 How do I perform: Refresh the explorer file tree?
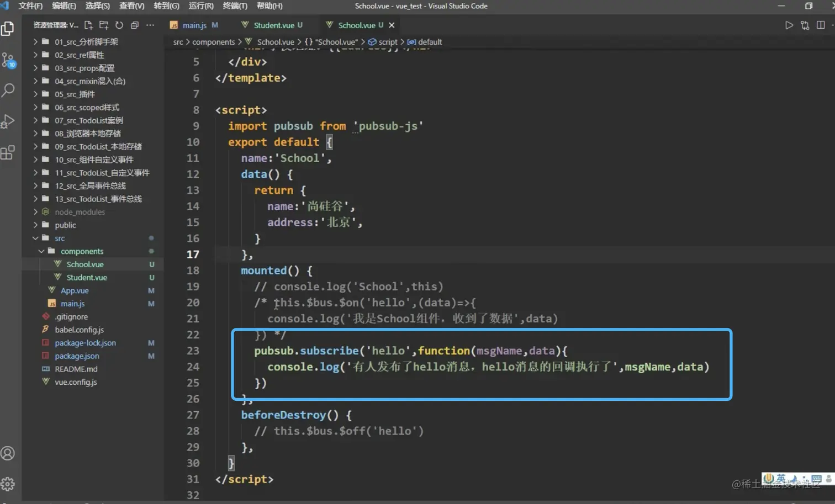coord(119,25)
